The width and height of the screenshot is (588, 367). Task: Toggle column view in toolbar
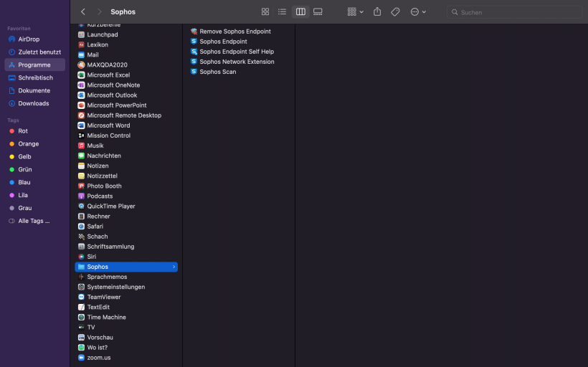point(300,12)
